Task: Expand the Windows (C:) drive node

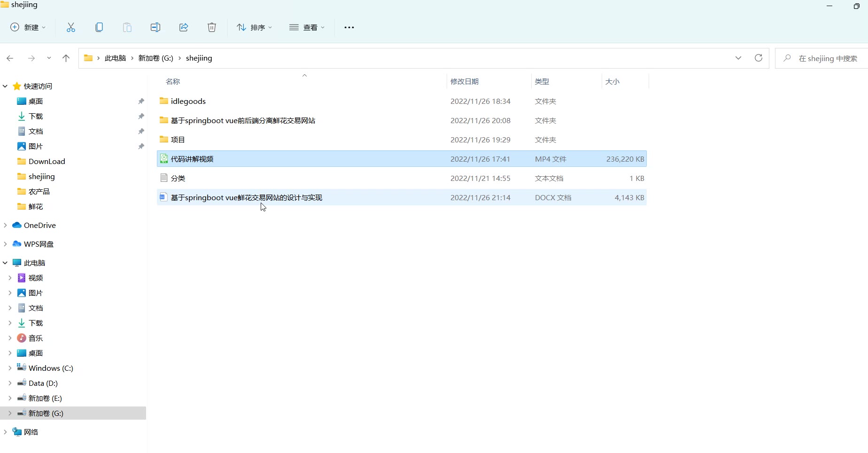Action: (10, 368)
